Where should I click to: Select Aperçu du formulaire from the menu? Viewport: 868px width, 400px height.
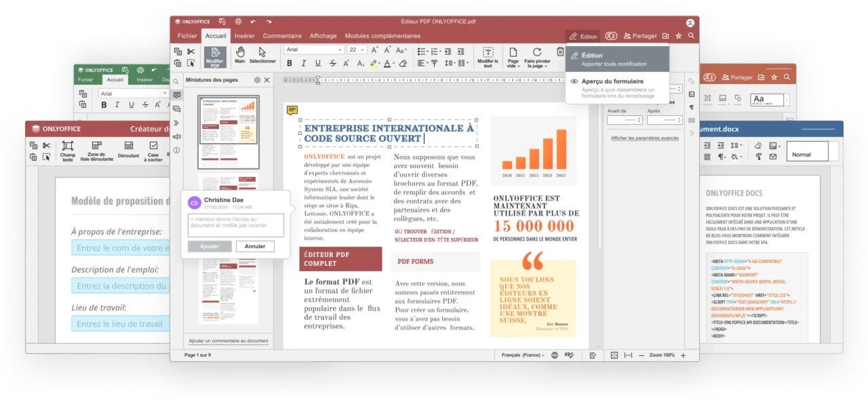point(612,81)
